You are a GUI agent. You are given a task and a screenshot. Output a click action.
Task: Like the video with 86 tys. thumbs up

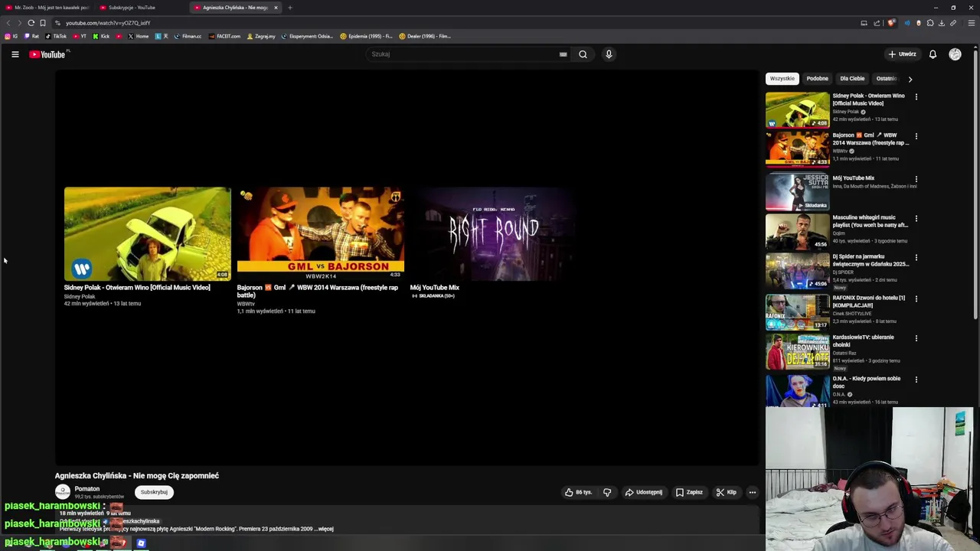[578, 492]
